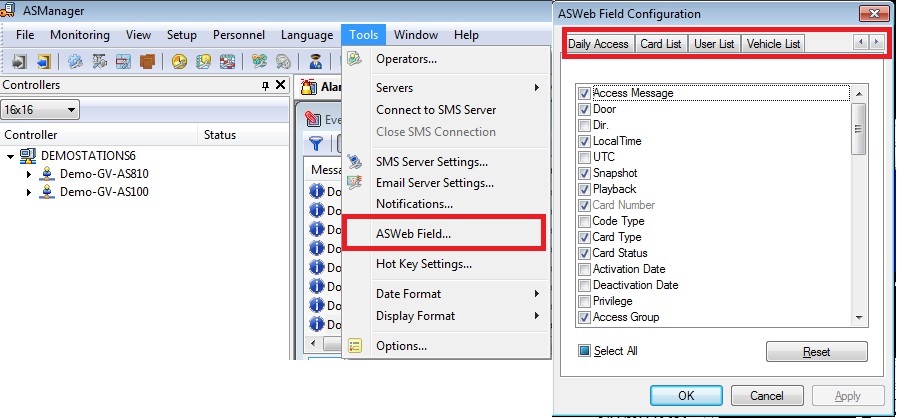
Task: Click the Options menu item icon
Action: click(355, 346)
